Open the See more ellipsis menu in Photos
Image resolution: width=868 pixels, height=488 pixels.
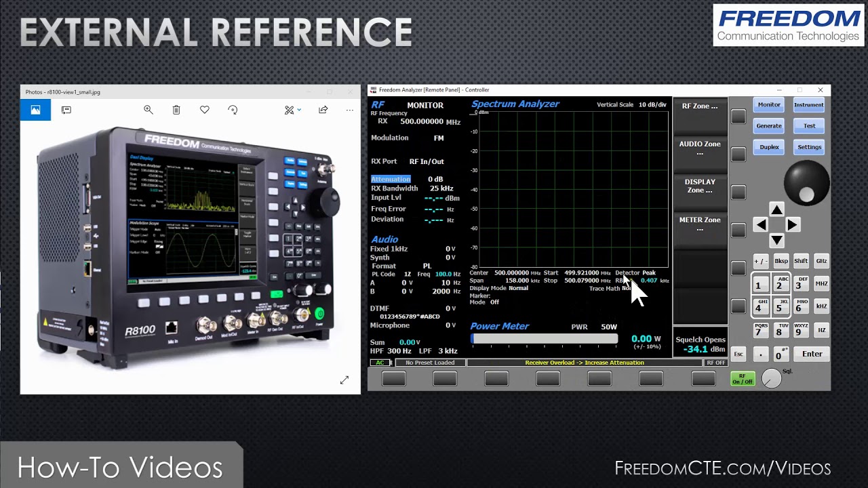[x=350, y=110]
